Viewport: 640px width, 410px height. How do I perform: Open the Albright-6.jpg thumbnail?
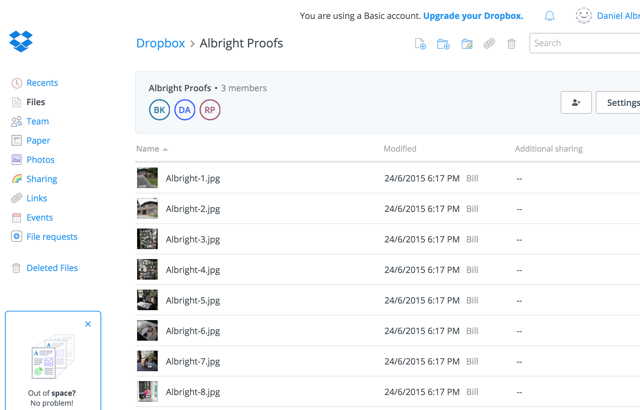coord(147,331)
